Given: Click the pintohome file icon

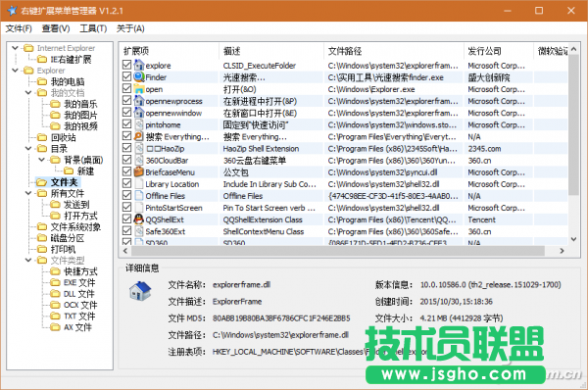Looking at the screenshot, I should (x=139, y=124).
